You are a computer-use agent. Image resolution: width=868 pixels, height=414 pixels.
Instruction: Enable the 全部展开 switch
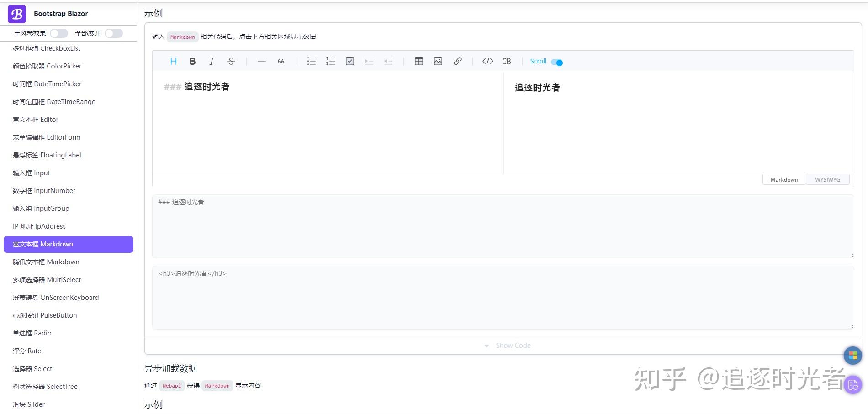(x=113, y=33)
